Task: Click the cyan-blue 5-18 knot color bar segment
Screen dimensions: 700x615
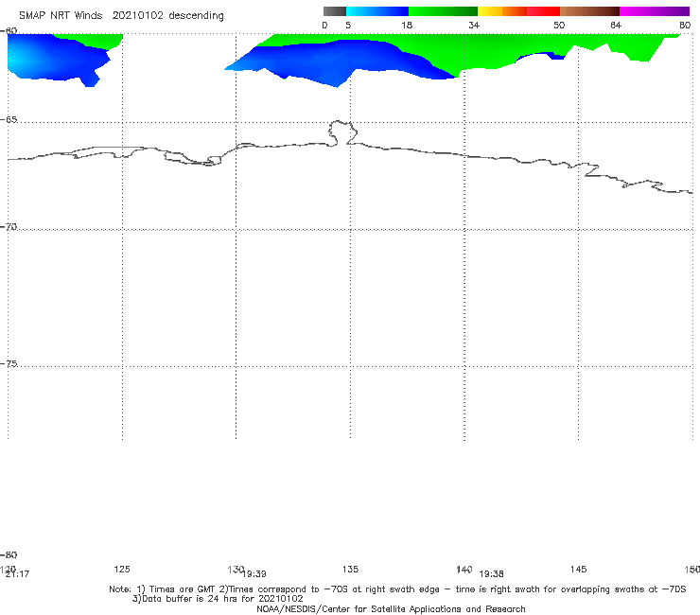Action: click(x=377, y=11)
